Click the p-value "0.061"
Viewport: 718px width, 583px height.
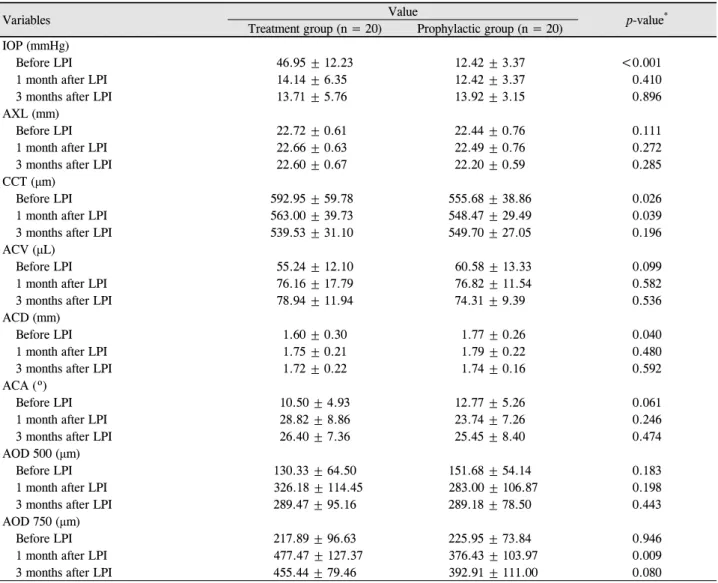pos(647,403)
